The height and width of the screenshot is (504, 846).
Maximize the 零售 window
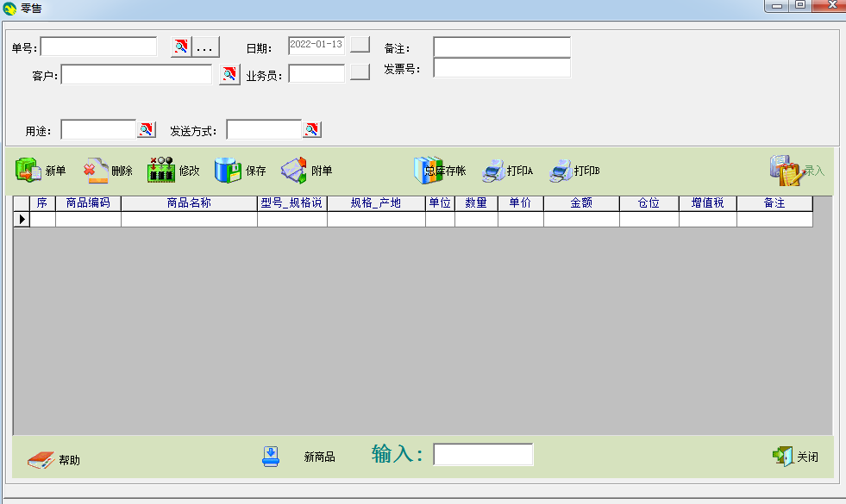[x=800, y=5]
